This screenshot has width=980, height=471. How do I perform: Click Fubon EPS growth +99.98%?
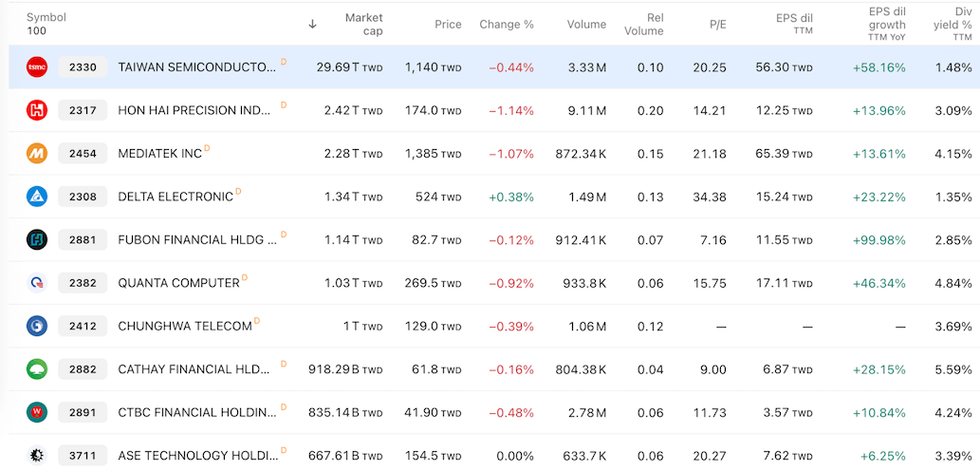(879, 240)
